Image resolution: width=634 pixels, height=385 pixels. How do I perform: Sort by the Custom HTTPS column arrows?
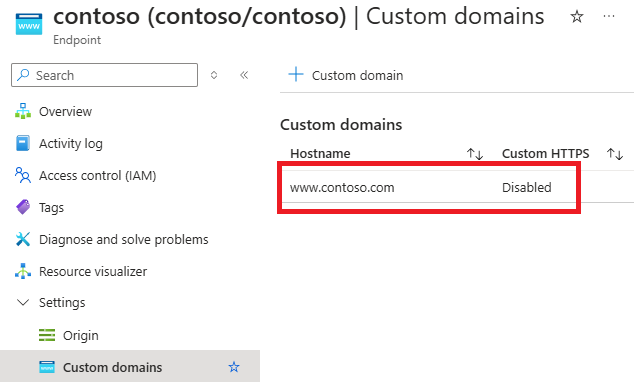[x=615, y=154]
